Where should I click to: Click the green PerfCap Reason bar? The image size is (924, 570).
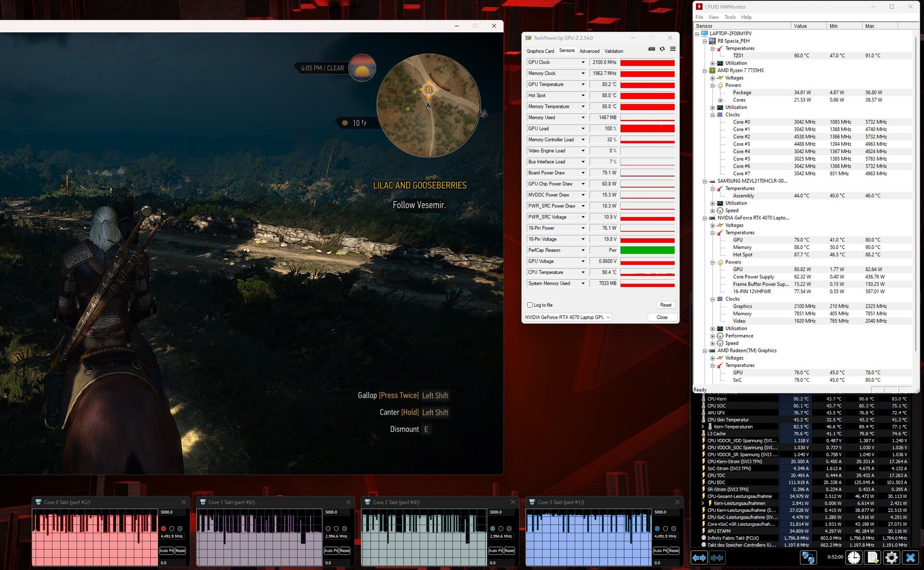(x=647, y=250)
